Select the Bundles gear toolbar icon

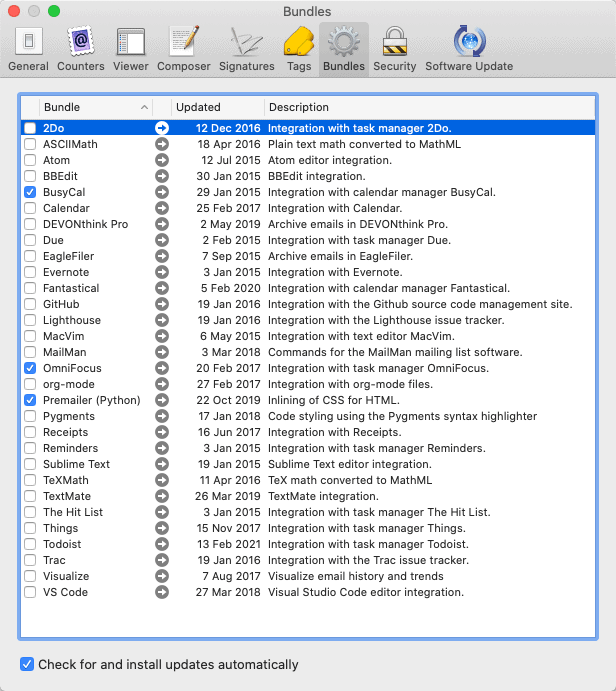click(x=344, y=49)
